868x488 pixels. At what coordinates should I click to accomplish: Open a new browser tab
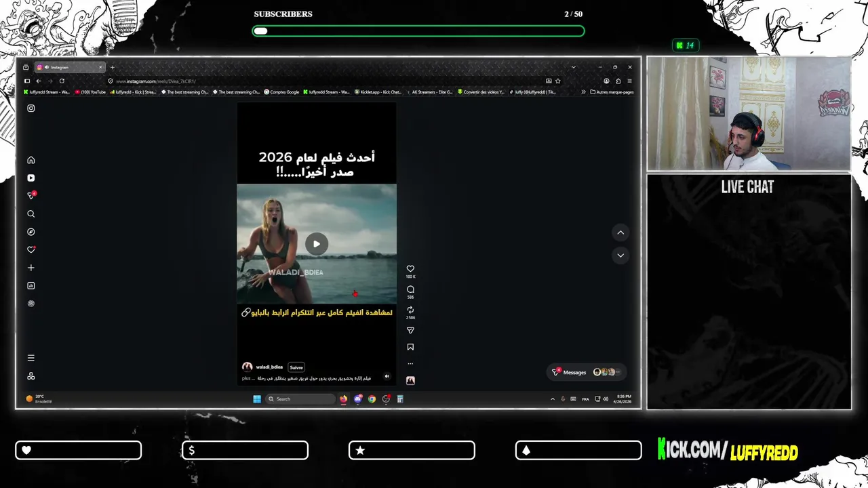113,67
